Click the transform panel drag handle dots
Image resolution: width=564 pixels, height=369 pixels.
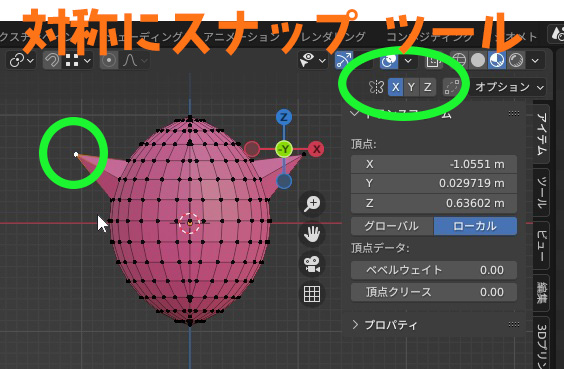pos(514,114)
